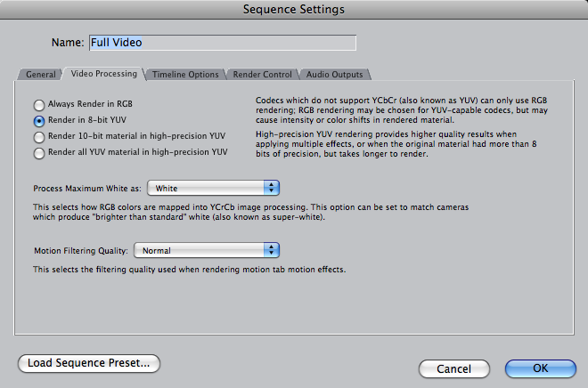Go to the Render Control tab
This screenshot has width=588, height=388.
[x=263, y=74]
